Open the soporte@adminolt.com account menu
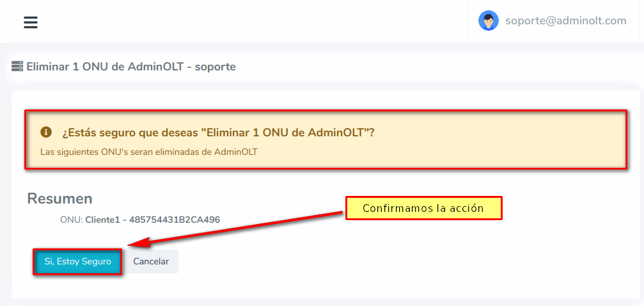 (x=565, y=20)
